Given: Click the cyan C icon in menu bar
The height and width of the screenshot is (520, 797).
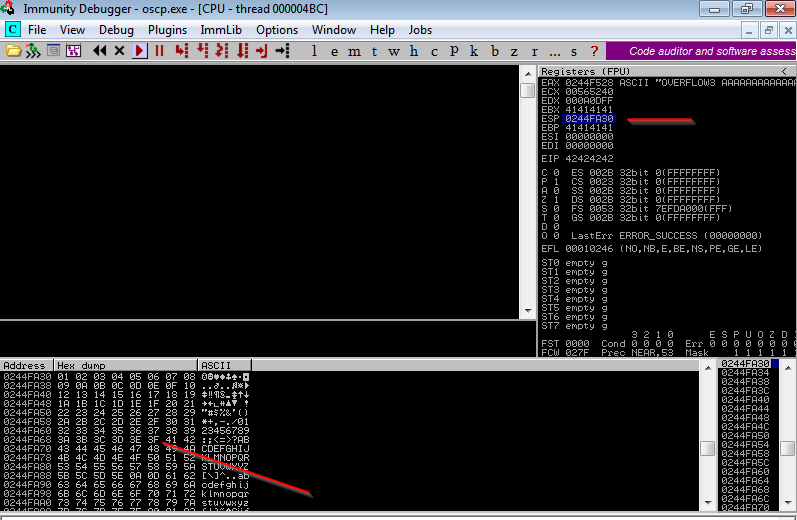Looking at the screenshot, I should point(13,29).
